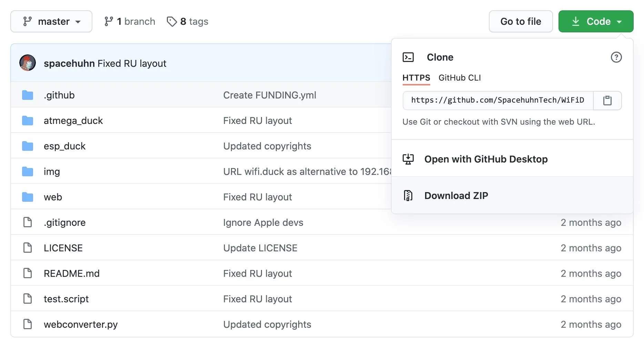Click the 'Use Git or checkout with SVN' text
The width and height of the screenshot is (644, 345).
coord(499,122)
